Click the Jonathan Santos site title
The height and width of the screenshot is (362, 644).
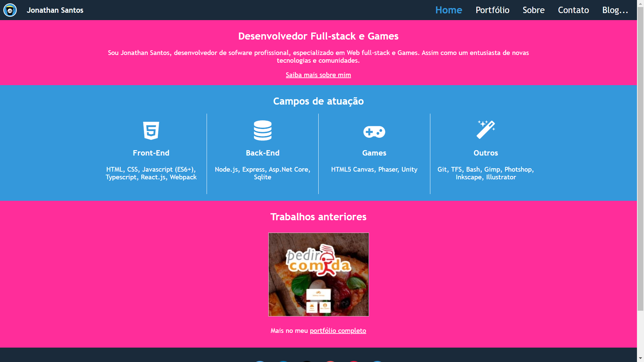pos(55,10)
